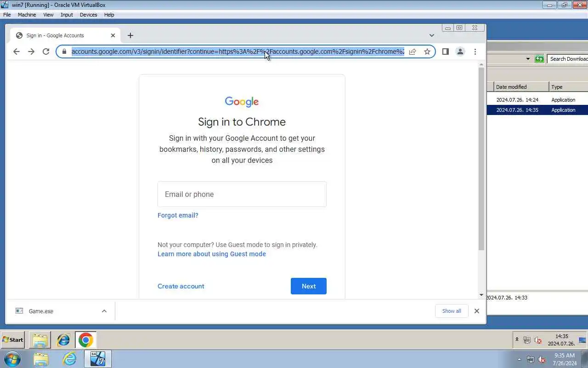Open guest Start menu button
This screenshot has height=368, width=588.
pyautogui.click(x=13, y=340)
